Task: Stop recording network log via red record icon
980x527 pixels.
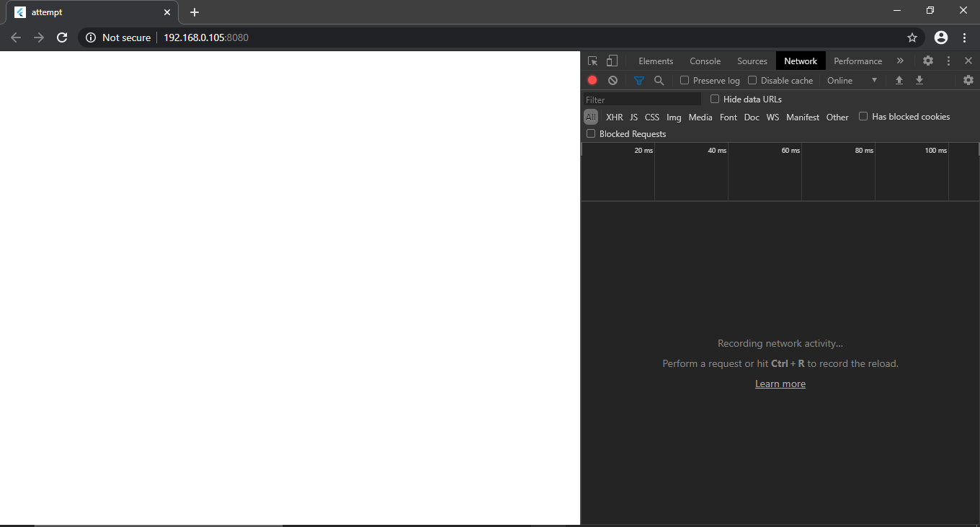Action: coord(592,80)
